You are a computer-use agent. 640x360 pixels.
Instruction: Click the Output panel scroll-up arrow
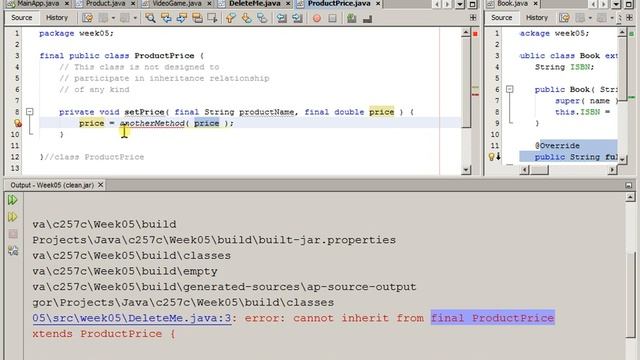630,198
